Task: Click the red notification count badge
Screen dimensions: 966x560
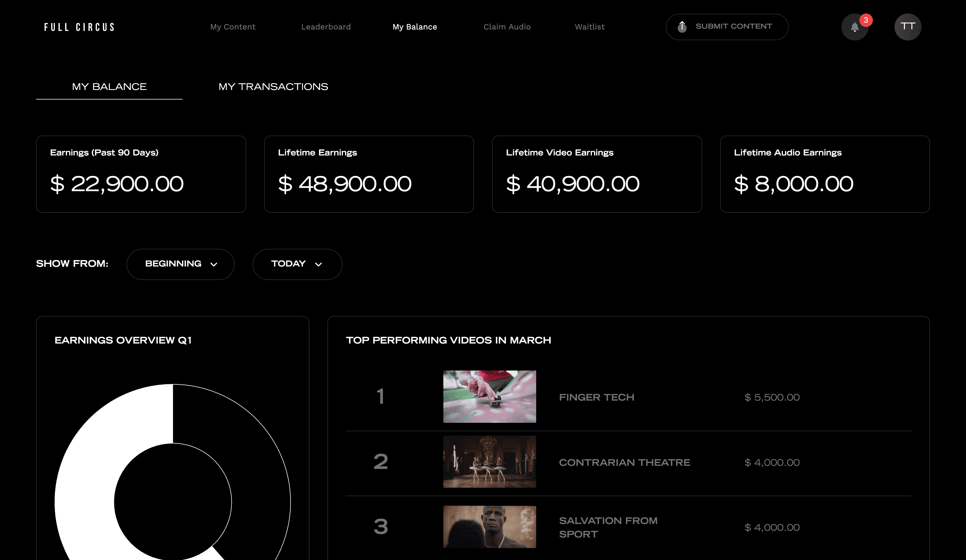Action: [866, 20]
